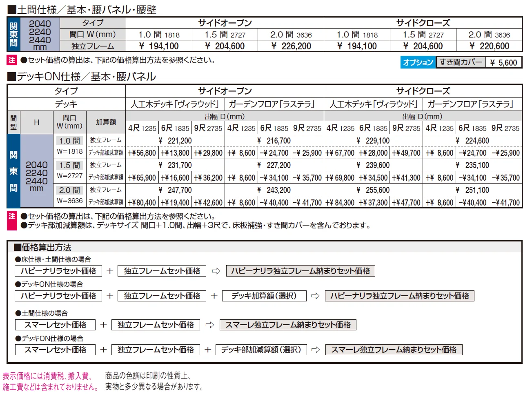Click the first ハピーナリラセット価格 box

pos(58,271)
